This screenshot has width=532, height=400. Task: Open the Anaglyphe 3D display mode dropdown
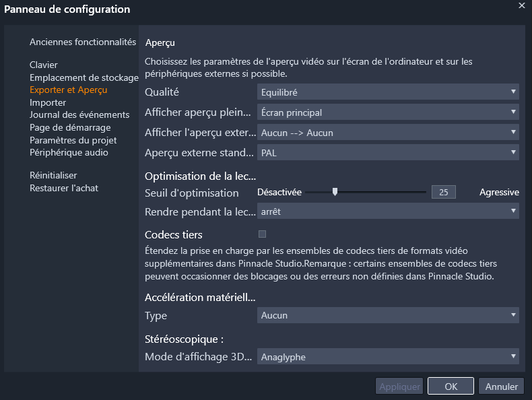coord(388,357)
